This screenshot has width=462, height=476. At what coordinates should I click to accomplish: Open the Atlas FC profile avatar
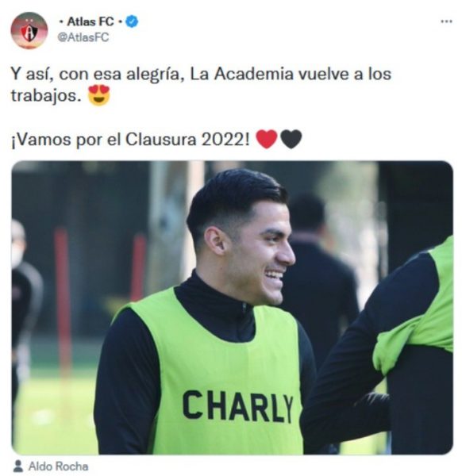coord(29,30)
